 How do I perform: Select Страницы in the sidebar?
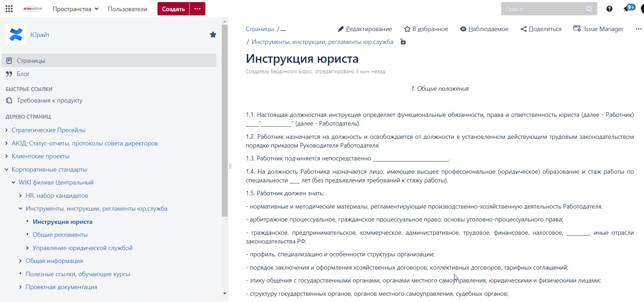pyautogui.click(x=109, y=60)
